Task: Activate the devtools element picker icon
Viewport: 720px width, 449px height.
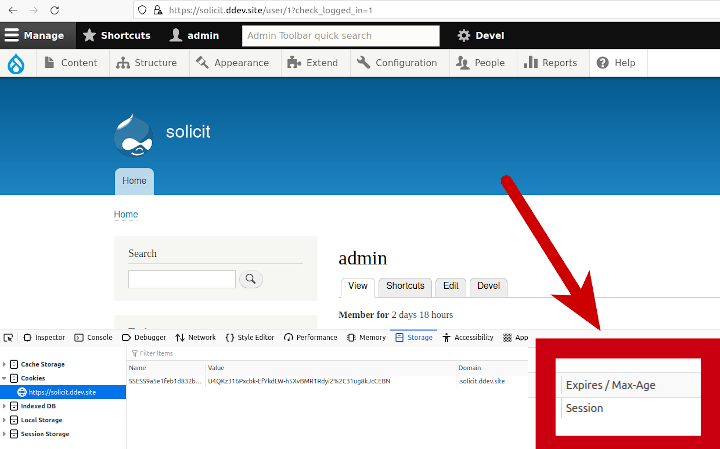Action: [8, 338]
